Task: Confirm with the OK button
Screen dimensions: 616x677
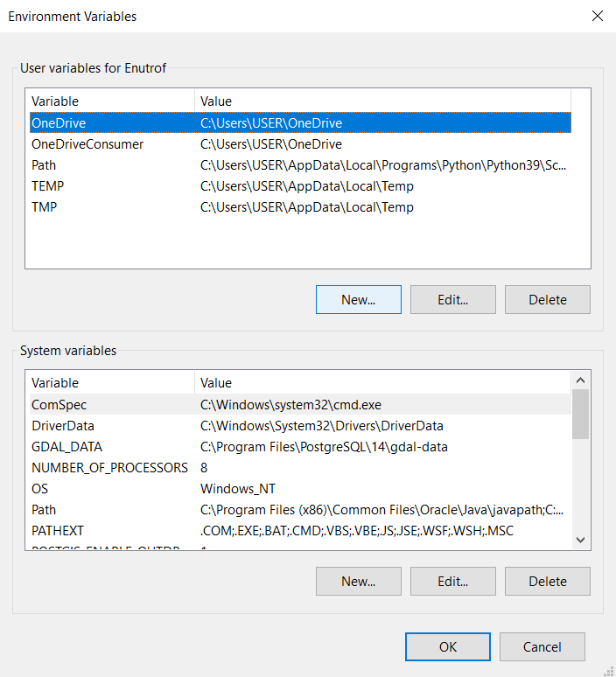Action: tap(448, 646)
